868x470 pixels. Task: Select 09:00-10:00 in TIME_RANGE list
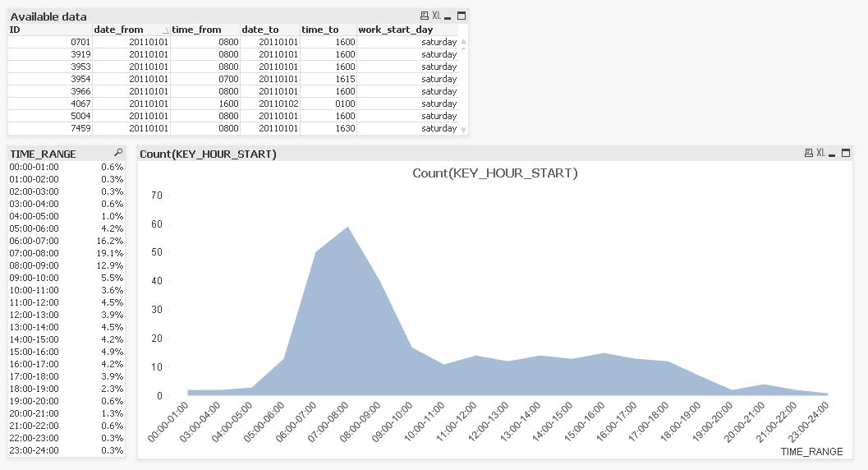67,278
